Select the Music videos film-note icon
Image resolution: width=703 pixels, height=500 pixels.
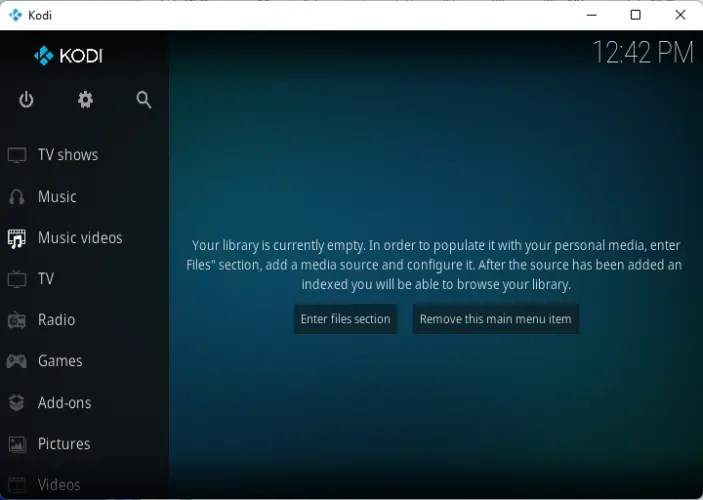tap(17, 238)
